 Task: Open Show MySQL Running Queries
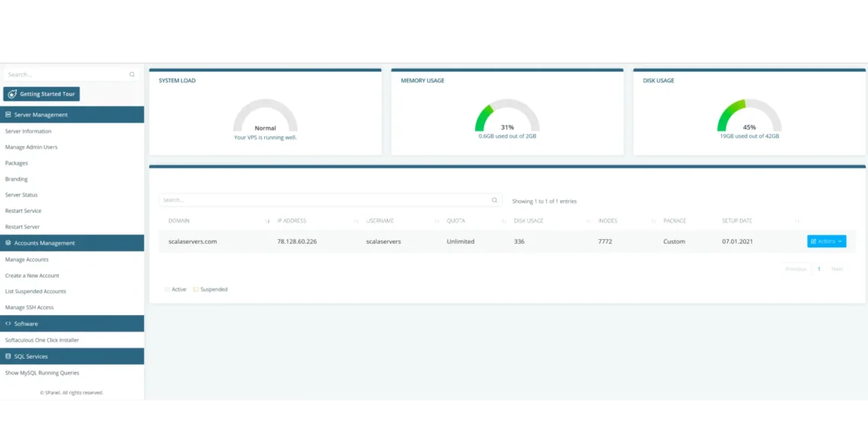(x=42, y=373)
